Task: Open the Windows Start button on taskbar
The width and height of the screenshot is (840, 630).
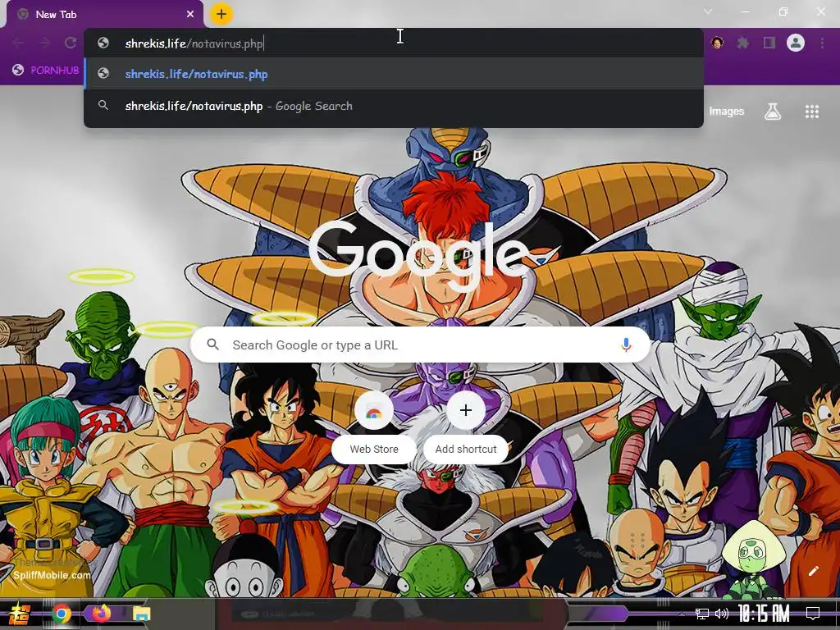Action: click(19, 614)
